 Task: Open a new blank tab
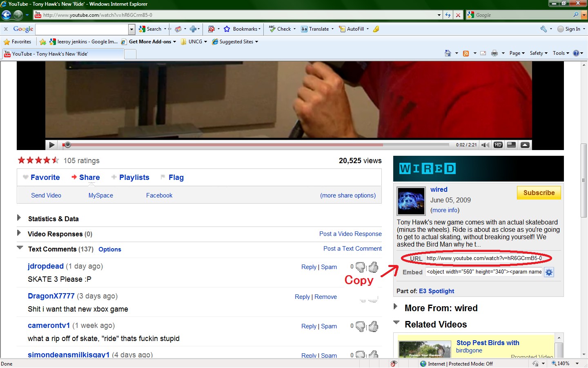click(130, 54)
